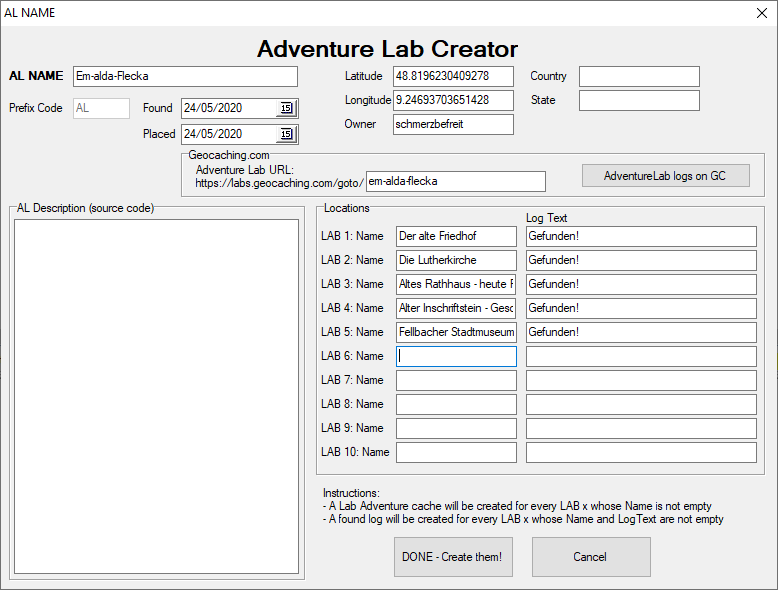Viewport: 778px width, 590px height.
Task: Click the Prefix Code field
Action: pos(101,108)
